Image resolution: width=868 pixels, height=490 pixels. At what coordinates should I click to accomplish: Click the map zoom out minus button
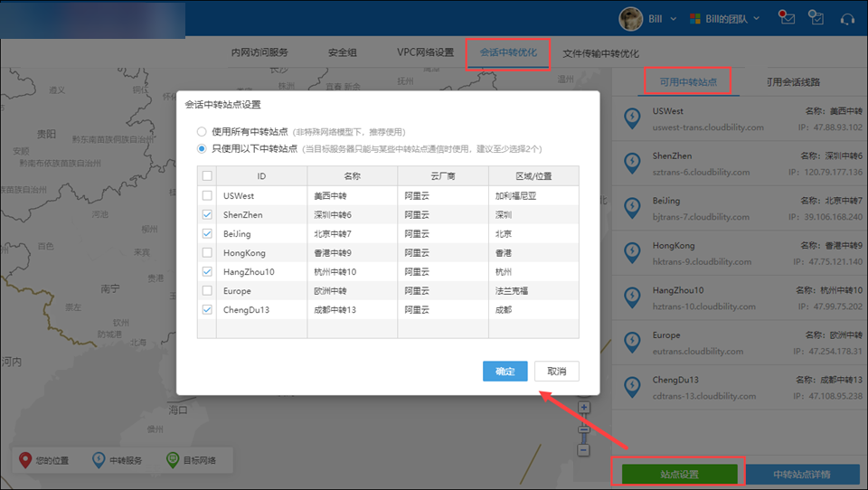(584, 449)
